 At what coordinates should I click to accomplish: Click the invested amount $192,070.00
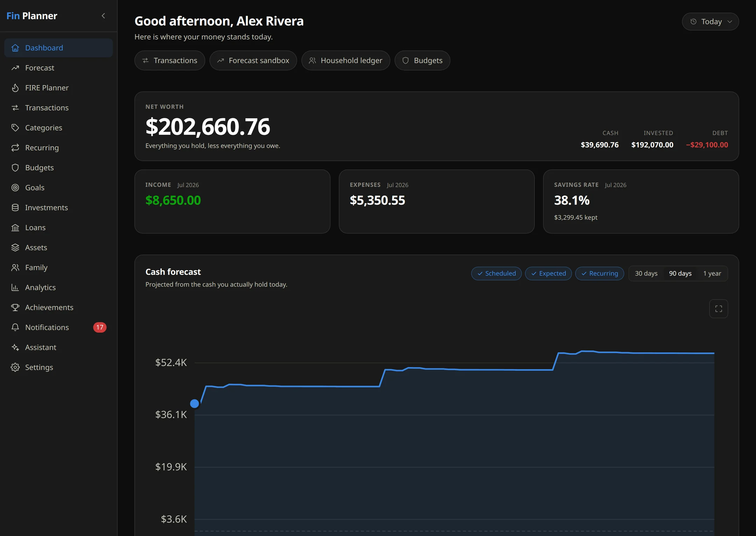tap(652, 145)
